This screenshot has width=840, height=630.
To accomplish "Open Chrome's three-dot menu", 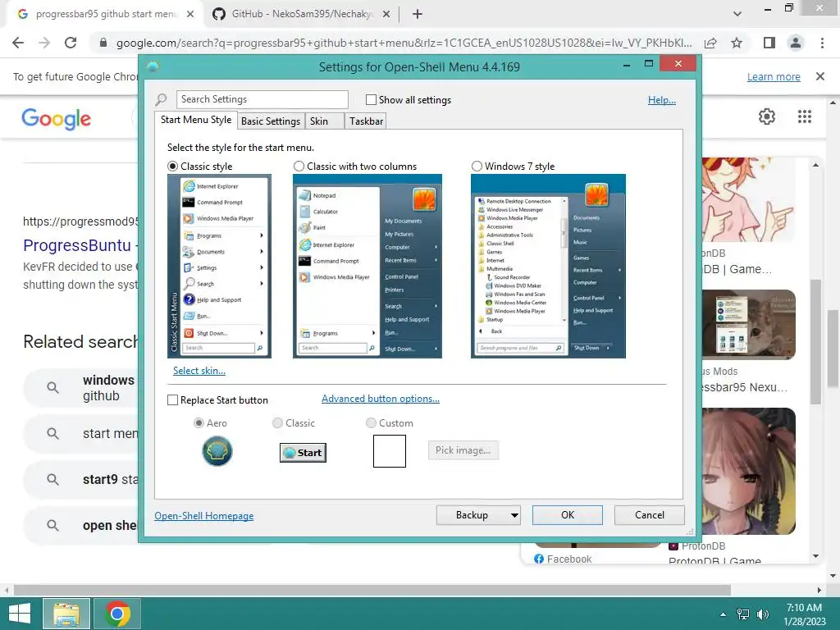I will click(x=822, y=43).
